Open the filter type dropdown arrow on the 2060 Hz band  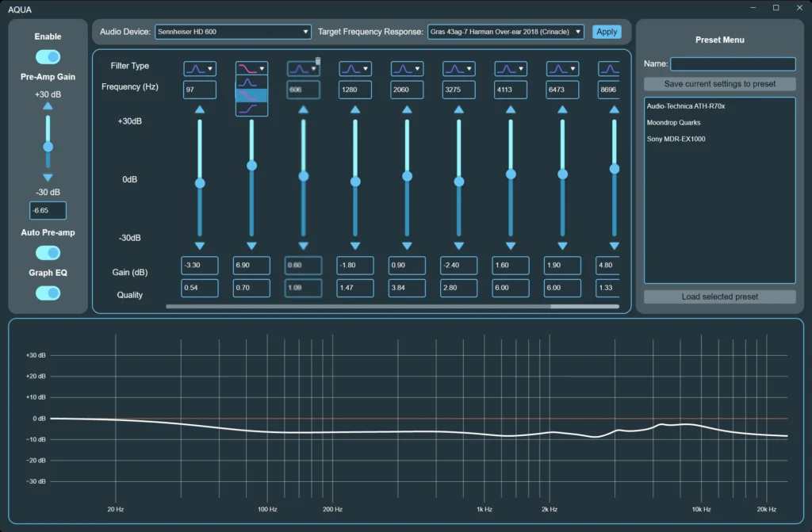tap(416, 68)
